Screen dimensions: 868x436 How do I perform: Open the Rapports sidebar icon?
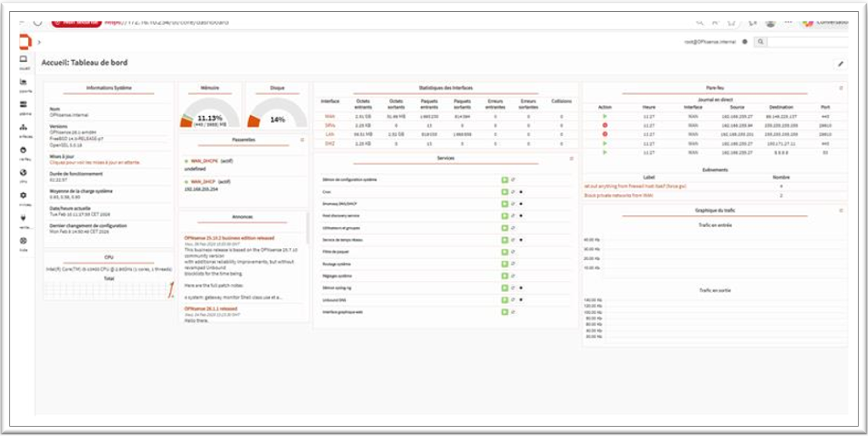(23, 82)
